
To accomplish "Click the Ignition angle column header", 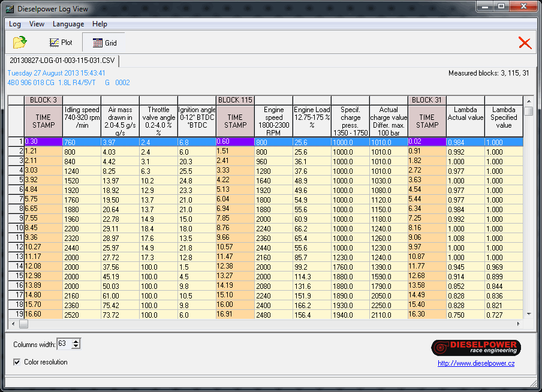I will pos(197,121).
